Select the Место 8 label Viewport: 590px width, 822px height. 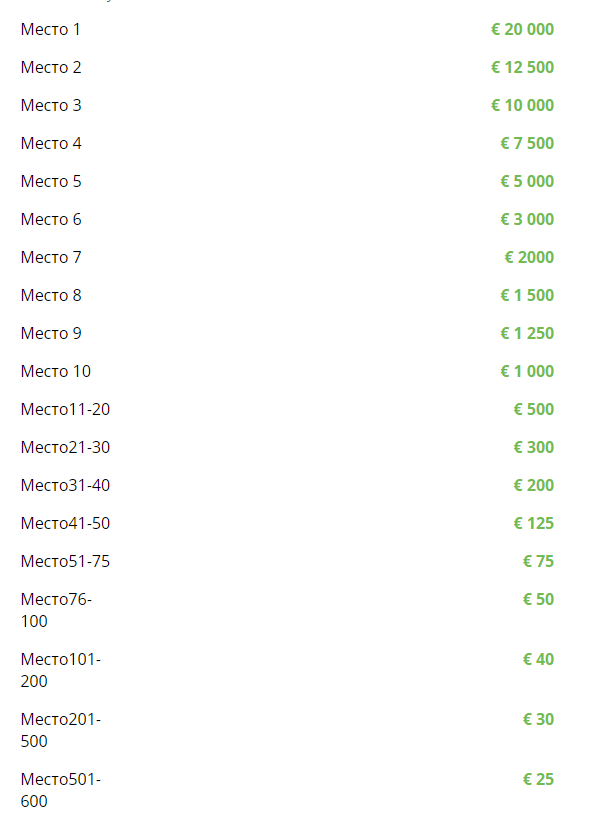coord(51,295)
